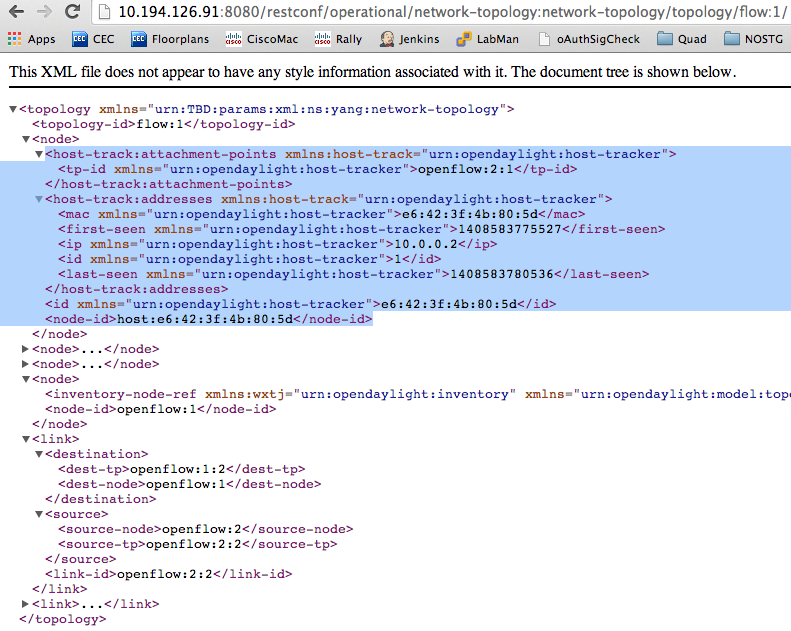The width and height of the screenshot is (791, 631).
Task: Click the LabMan bookmark icon
Action: [464, 39]
